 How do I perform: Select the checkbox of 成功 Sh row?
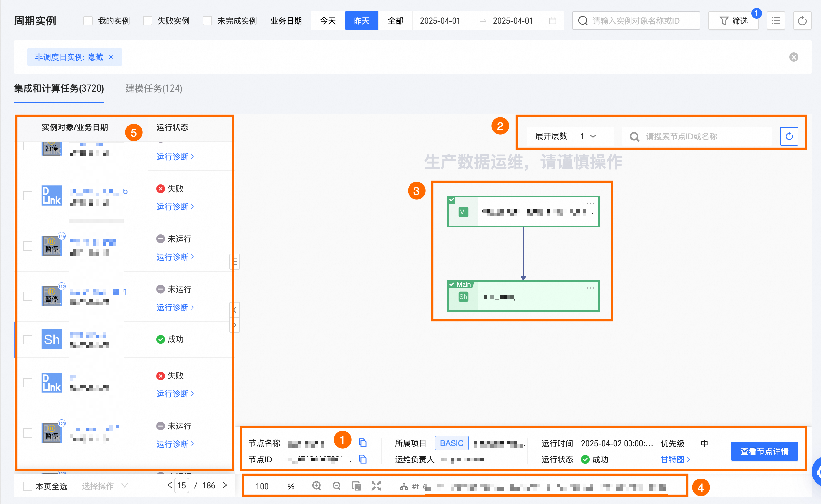click(28, 340)
